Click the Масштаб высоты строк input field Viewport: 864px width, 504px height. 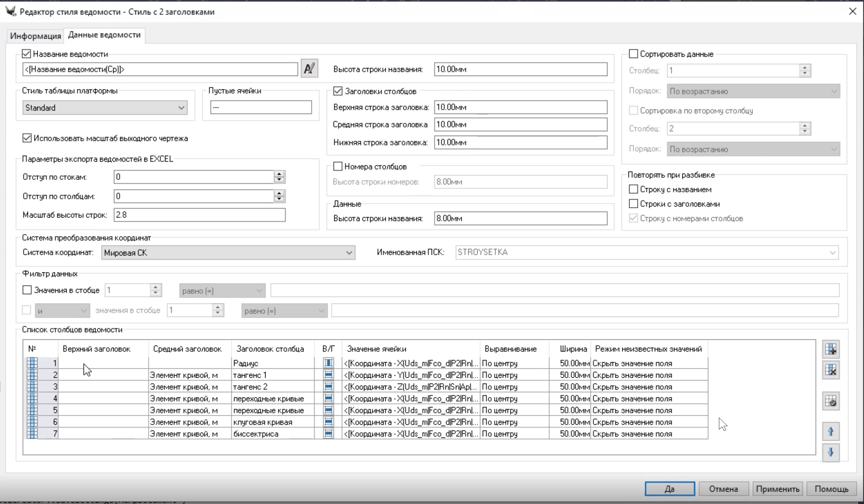[x=199, y=215]
